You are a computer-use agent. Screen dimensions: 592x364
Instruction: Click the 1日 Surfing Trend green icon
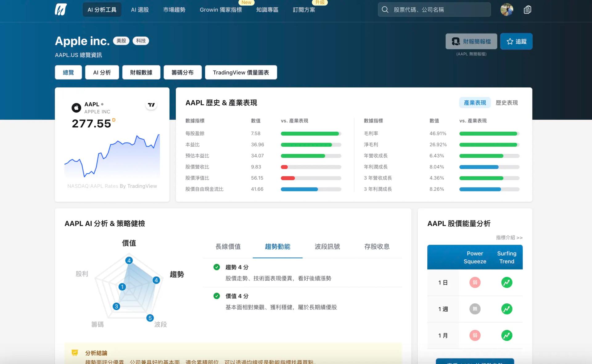pos(507,282)
